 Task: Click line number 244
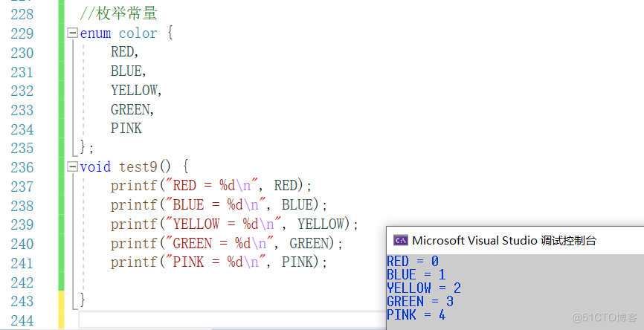[x=22, y=320]
